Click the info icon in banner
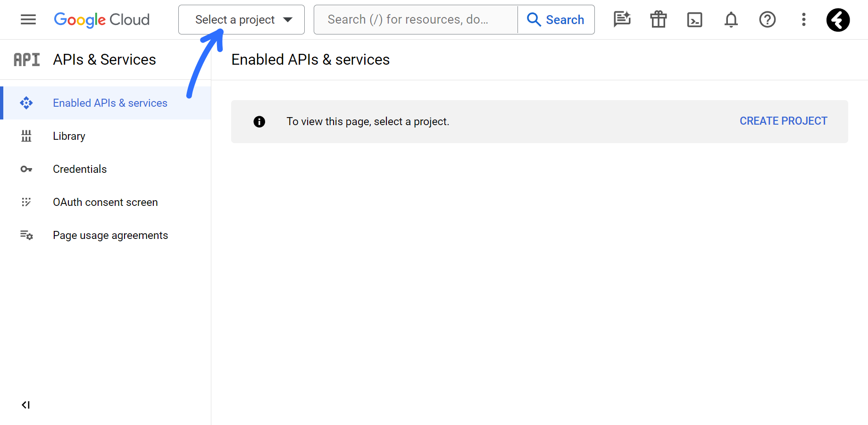This screenshot has width=868, height=425. pyautogui.click(x=259, y=121)
